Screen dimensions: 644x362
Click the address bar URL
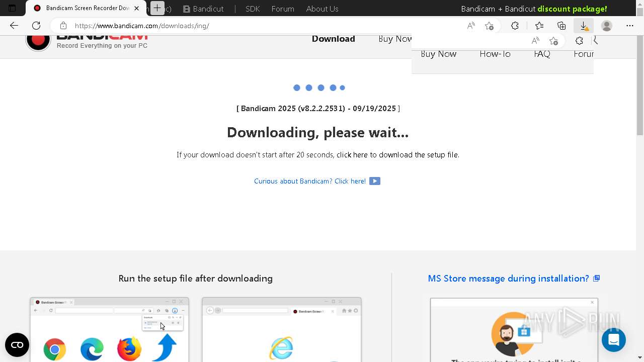point(142,26)
